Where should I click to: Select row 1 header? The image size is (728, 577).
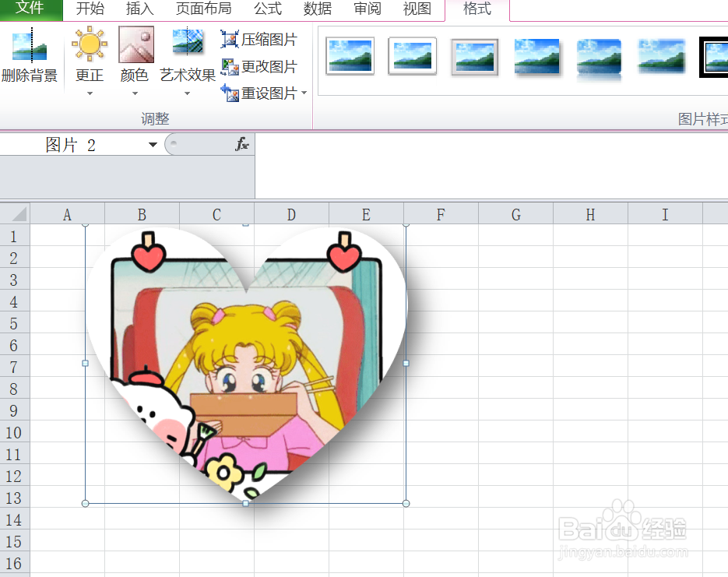pos(14,236)
